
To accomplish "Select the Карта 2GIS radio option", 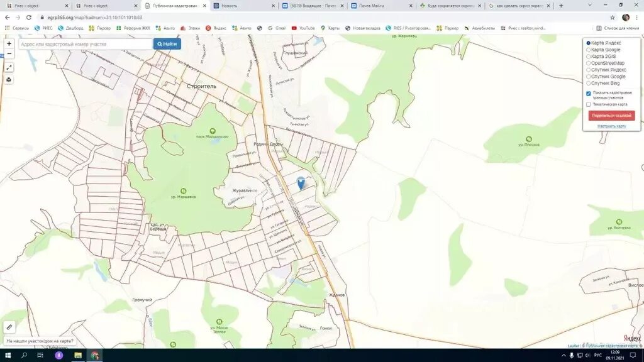I will pyautogui.click(x=589, y=56).
